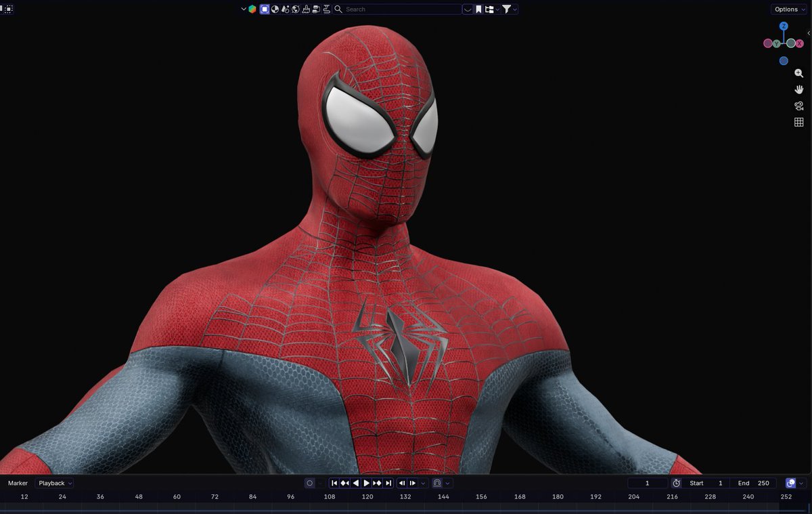The width and height of the screenshot is (812, 514).
Task: Jump to previous keyframe
Action: pyautogui.click(x=344, y=483)
